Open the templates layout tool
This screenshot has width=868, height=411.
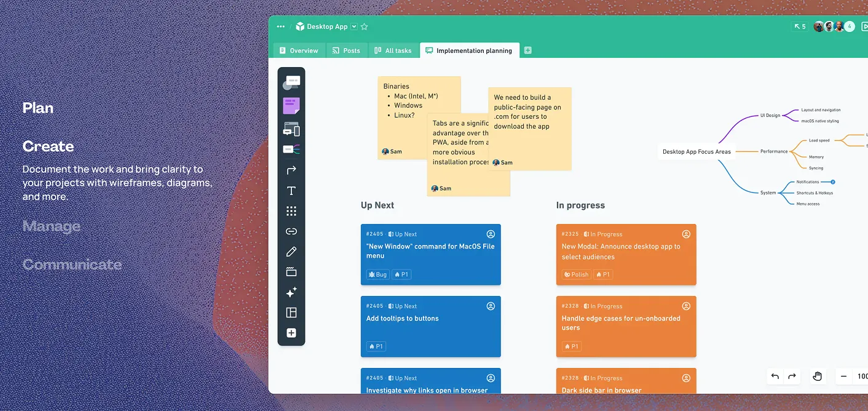click(291, 313)
